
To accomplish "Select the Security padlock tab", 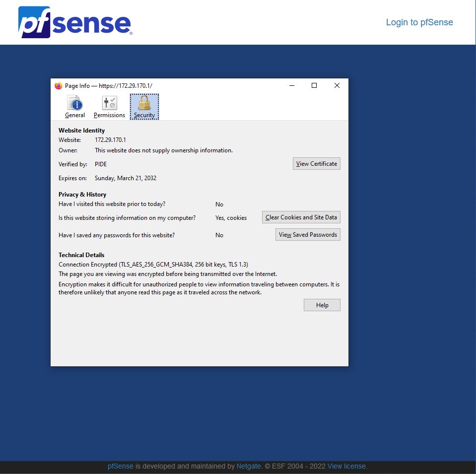I will click(x=144, y=107).
